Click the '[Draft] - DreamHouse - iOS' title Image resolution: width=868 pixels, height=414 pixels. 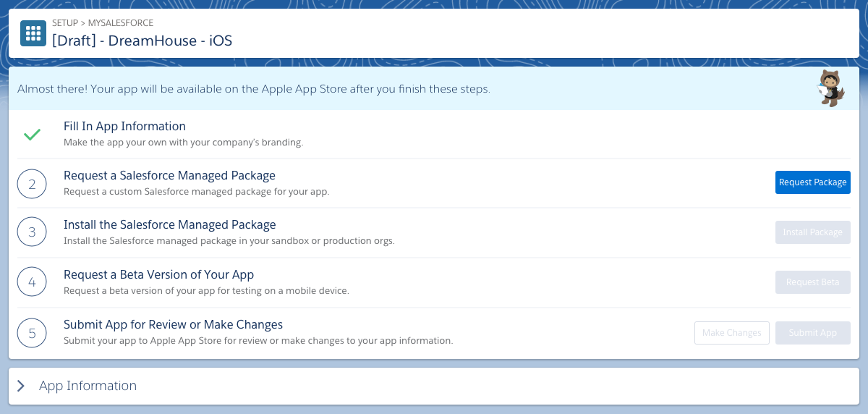coord(142,41)
